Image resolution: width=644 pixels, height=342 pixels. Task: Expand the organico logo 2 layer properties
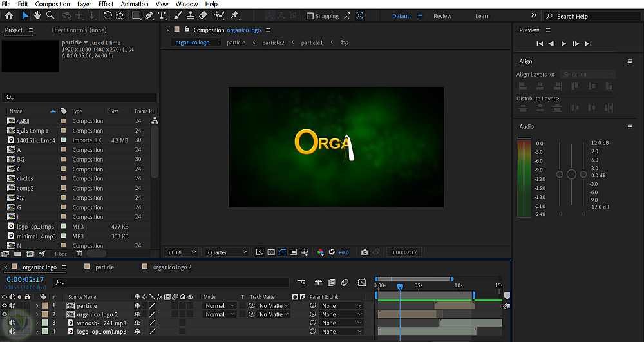coord(37,314)
